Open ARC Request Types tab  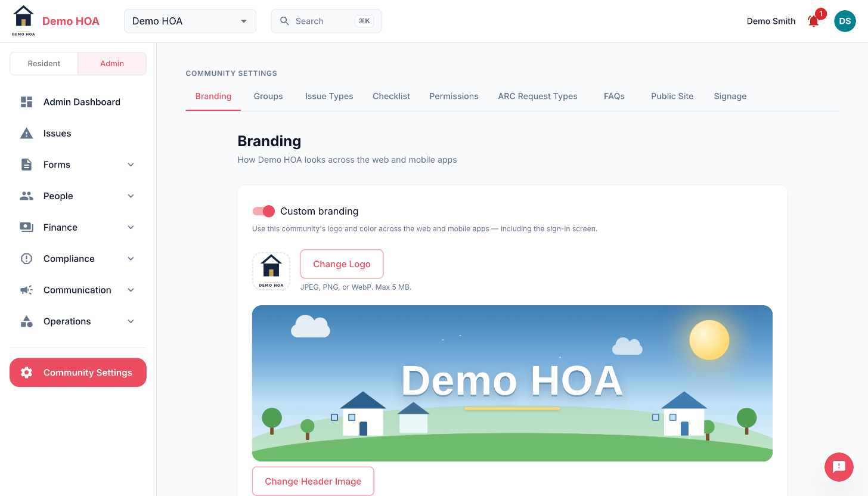click(538, 96)
